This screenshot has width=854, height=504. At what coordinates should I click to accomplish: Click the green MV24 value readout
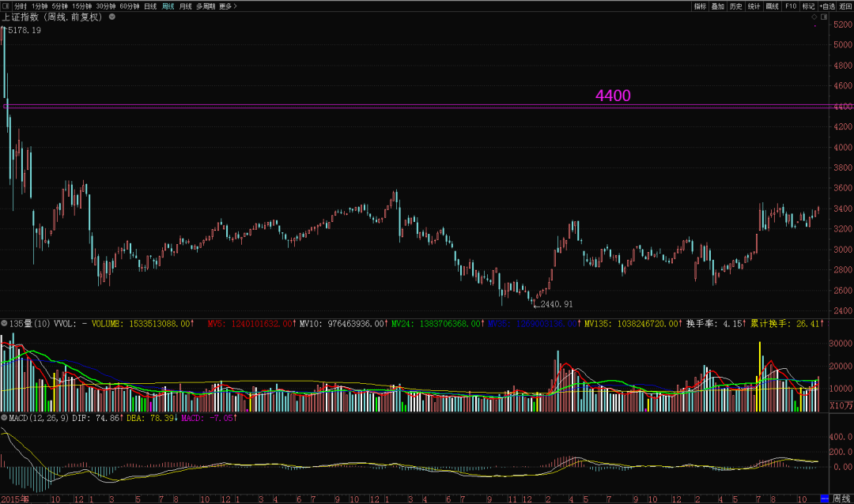pyautogui.click(x=438, y=323)
